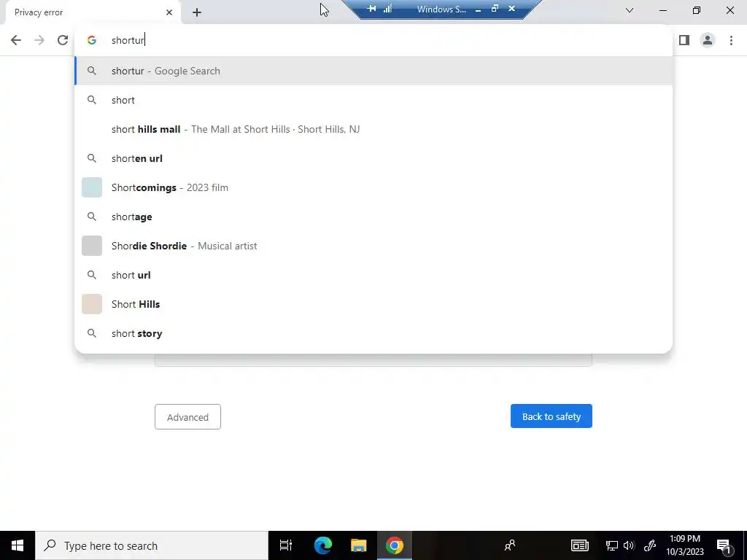Open the clock and date flyout
Image resolution: width=747 pixels, height=560 pixels.
tap(684, 545)
